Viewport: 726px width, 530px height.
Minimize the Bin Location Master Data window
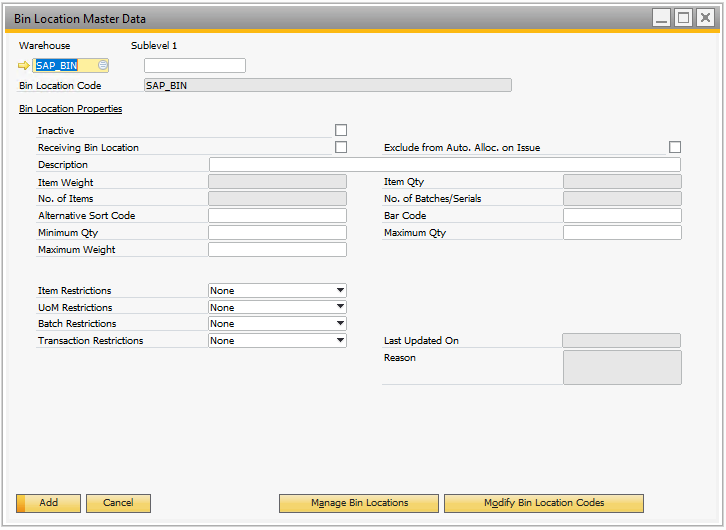(x=661, y=18)
